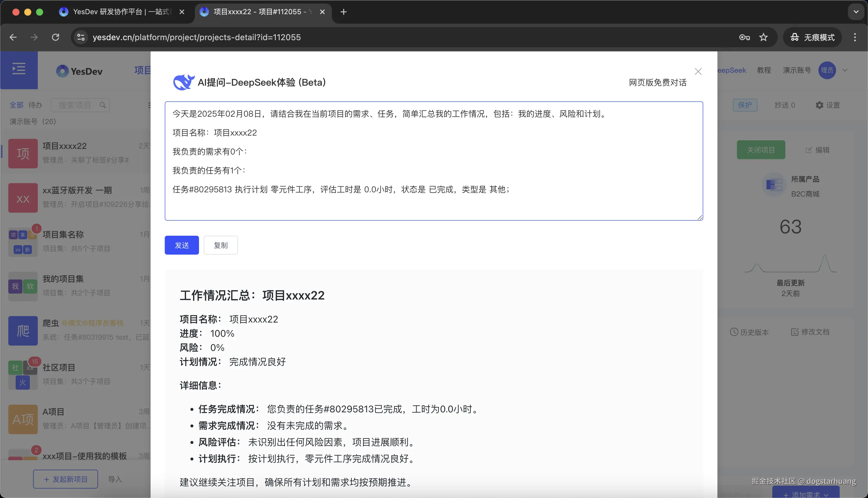868x498 pixels.
Task: Click the 发送 send button
Action: click(x=182, y=245)
